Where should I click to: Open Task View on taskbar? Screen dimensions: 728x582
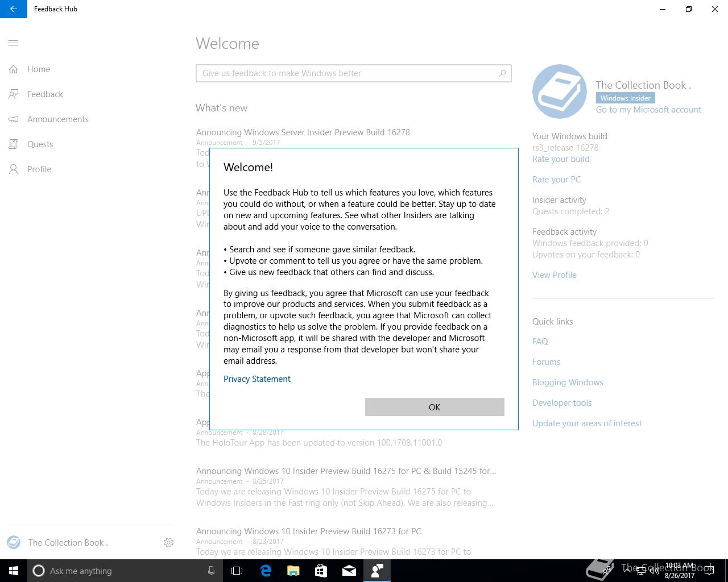pyautogui.click(x=237, y=571)
